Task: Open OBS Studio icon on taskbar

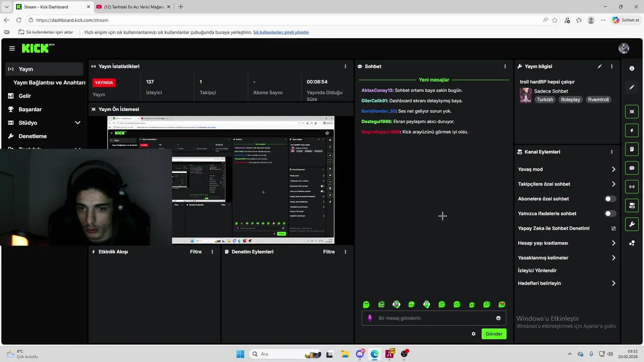Action: 404,354
